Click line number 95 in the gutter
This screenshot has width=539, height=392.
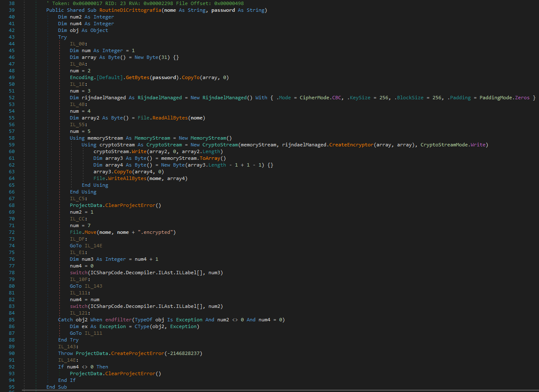pos(11,387)
